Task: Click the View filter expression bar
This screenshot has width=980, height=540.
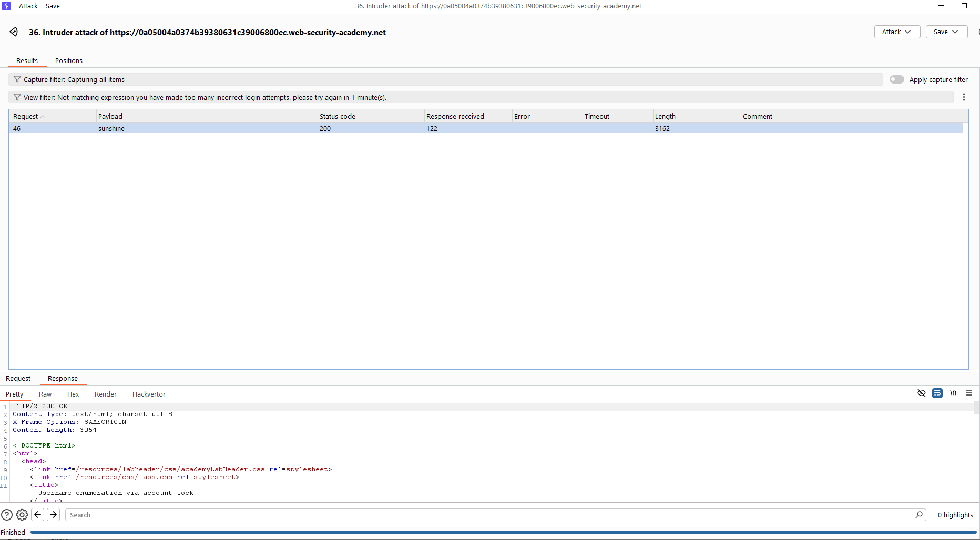Action: (x=481, y=97)
